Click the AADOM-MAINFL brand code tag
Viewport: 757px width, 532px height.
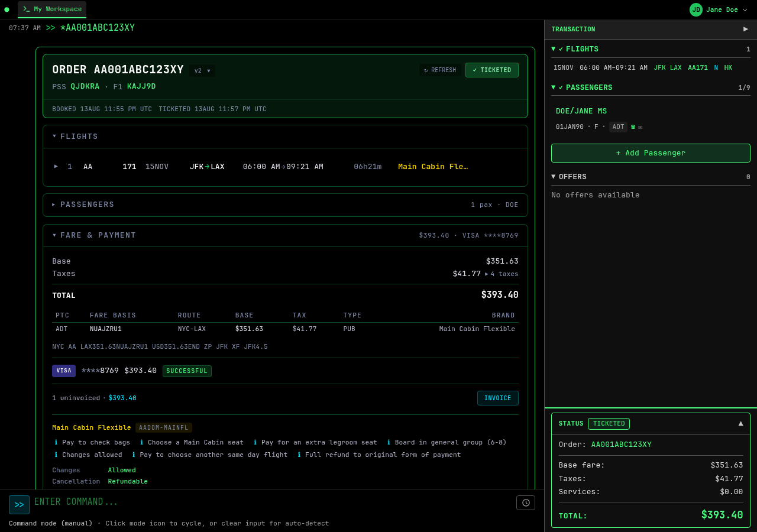164,427
